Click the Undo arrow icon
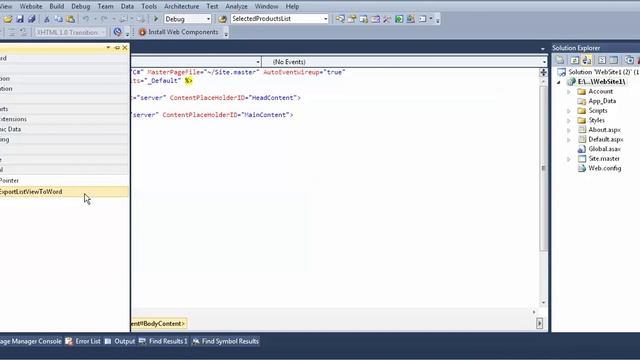 click(86, 19)
